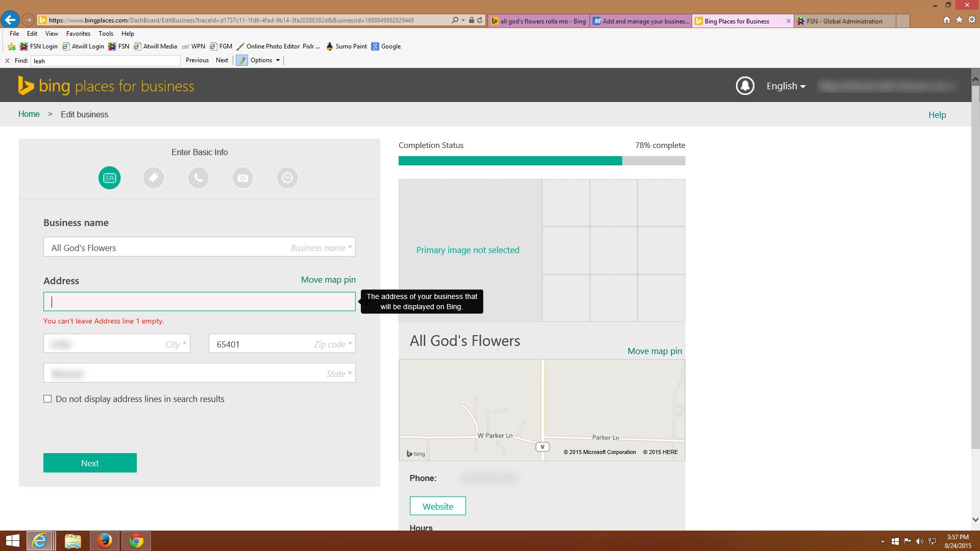
Task: Launch Firefox from the taskbar
Action: [x=105, y=541]
